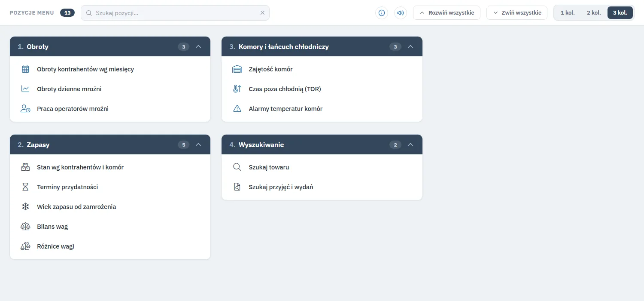Click the Stan wg kontrahentów i komór label
Viewport: 644px width, 301px height.
point(80,167)
